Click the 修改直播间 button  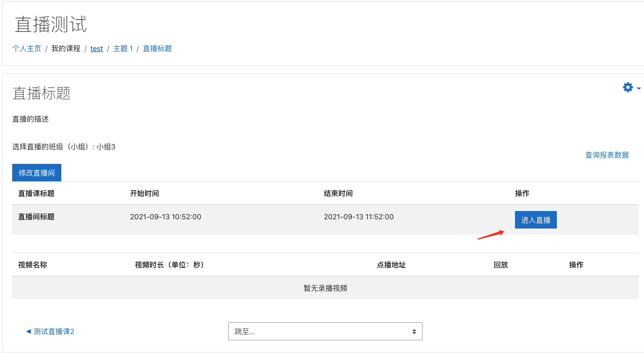pos(37,173)
